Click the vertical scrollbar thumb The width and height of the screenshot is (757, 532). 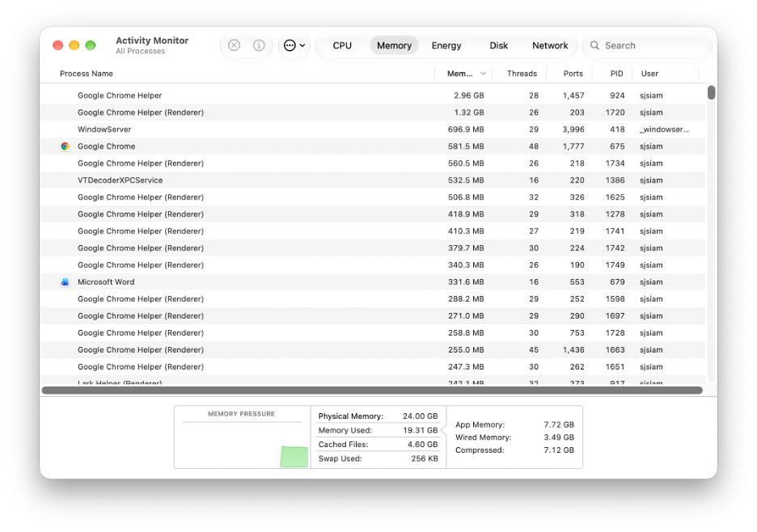coord(711,92)
